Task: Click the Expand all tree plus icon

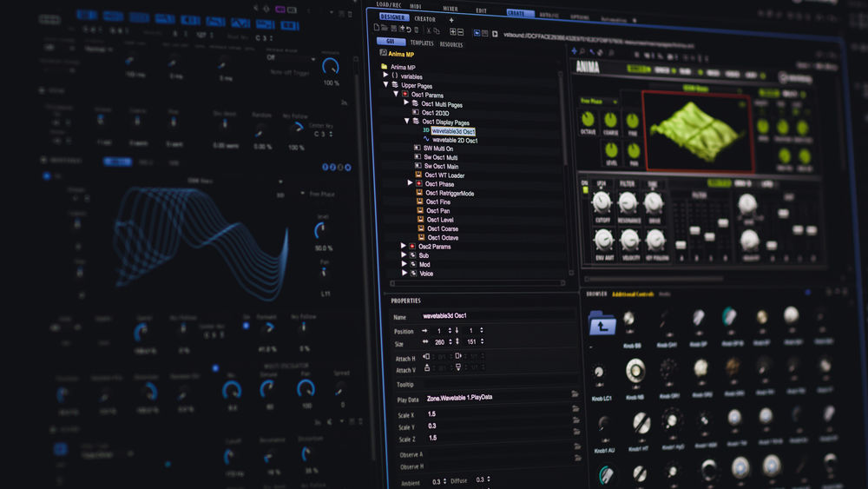Action: [453, 31]
